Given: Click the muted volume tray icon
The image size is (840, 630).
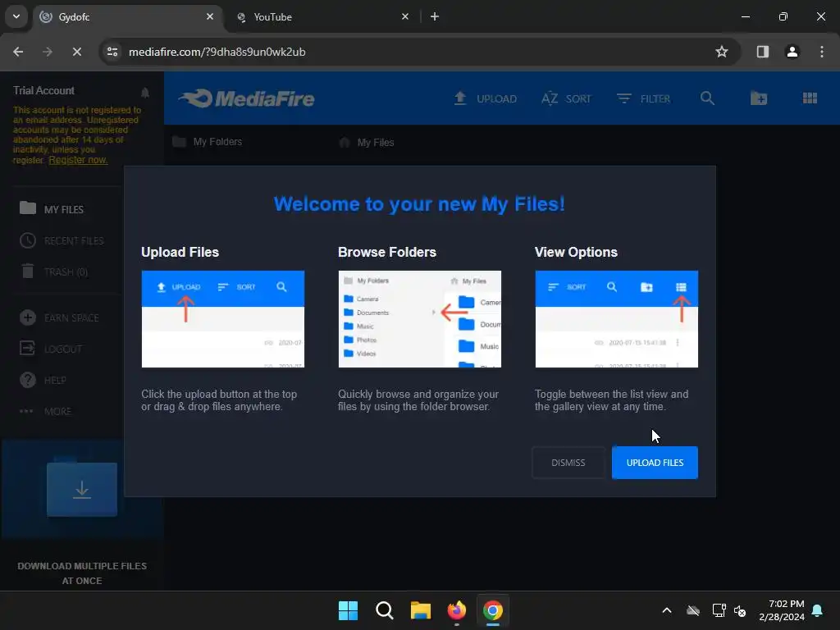Looking at the screenshot, I should 741,610.
